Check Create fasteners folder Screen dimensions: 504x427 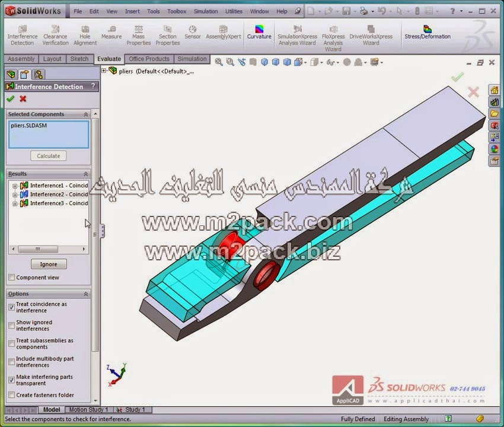click(12, 395)
